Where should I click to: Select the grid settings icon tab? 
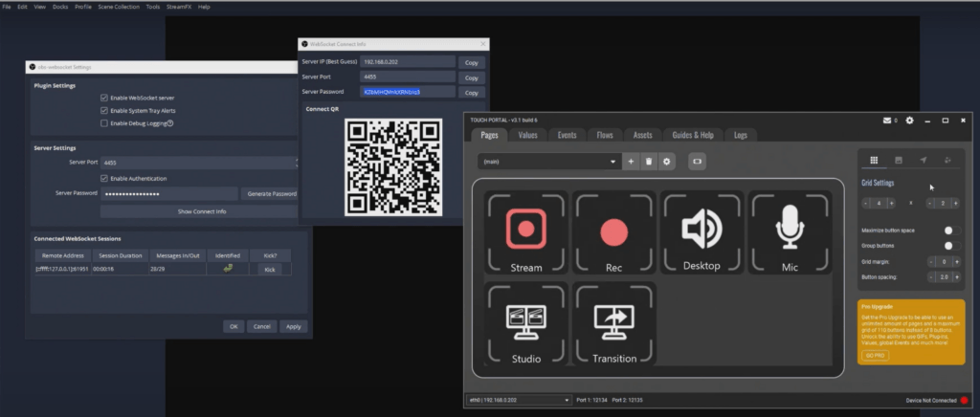(874, 161)
